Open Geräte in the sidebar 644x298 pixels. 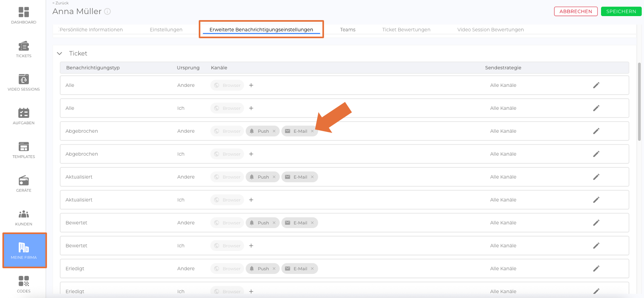[24, 184]
